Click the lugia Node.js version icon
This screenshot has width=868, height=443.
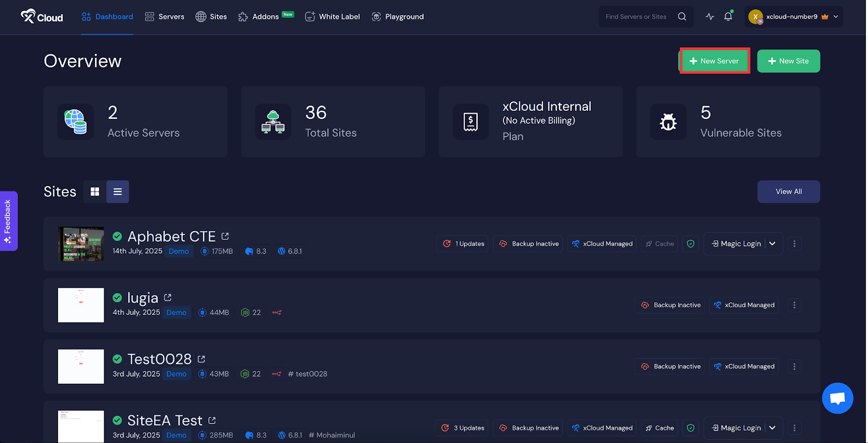[245, 313]
